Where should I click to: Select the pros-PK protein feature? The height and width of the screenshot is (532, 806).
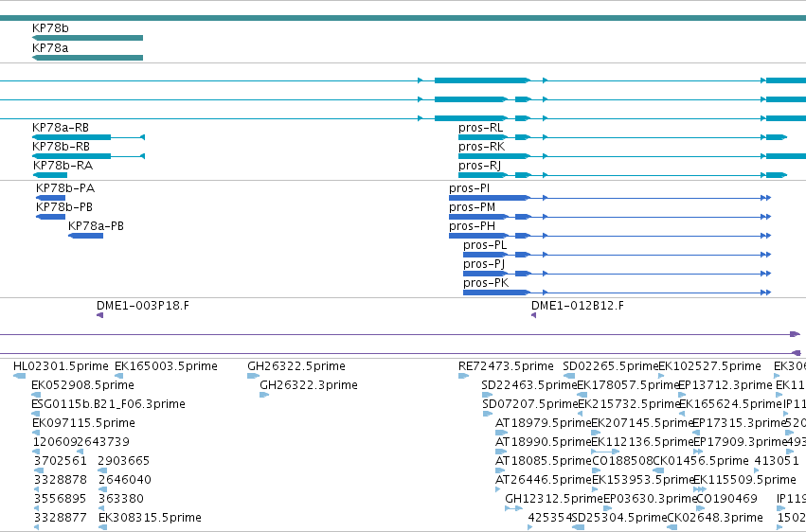click(617, 293)
